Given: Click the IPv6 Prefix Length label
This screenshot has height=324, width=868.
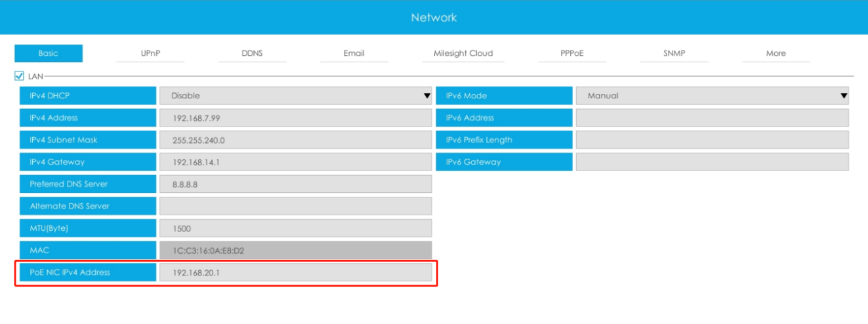Looking at the screenshot, I should (x=504, y=140).
